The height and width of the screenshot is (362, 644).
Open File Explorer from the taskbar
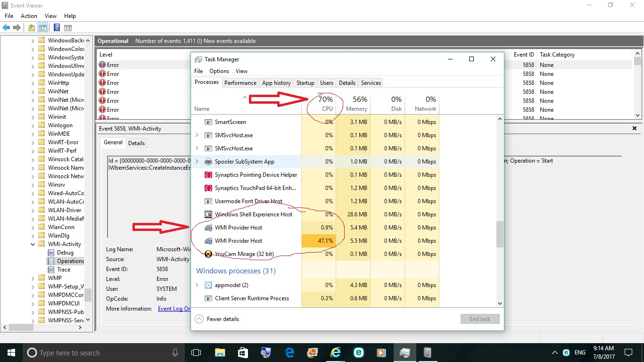(x=220, y=353)
